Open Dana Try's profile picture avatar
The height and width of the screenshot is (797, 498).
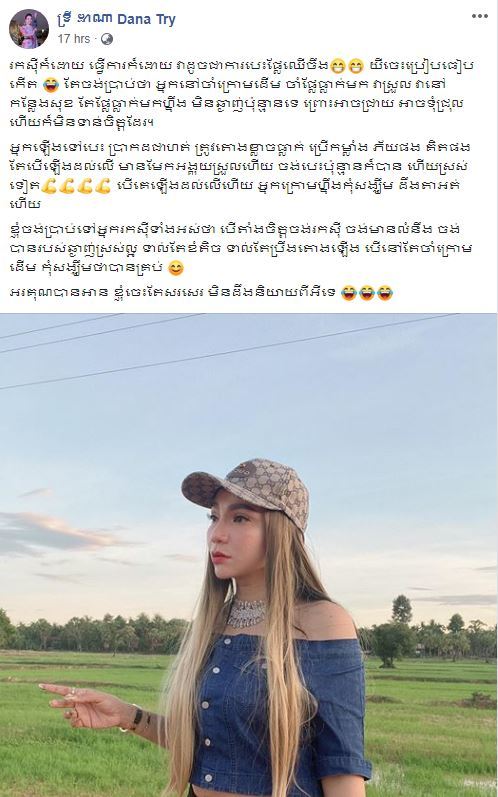[x=29, y=29]
